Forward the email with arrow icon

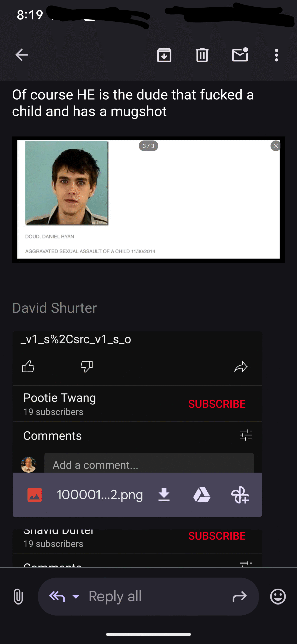pos(240,596)
